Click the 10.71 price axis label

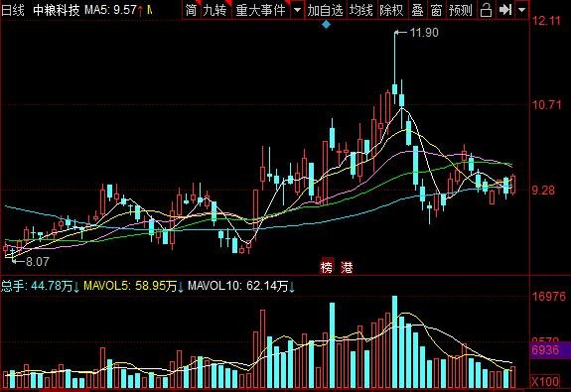546,105
